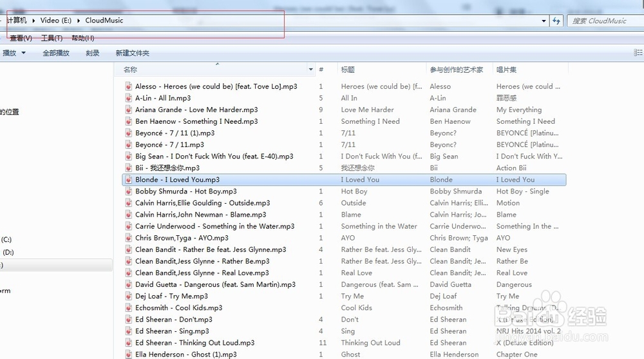Click the album cell 'Action Bii'
The width and height of the screenshot is (644, 359).
click(x=511, y=168)
